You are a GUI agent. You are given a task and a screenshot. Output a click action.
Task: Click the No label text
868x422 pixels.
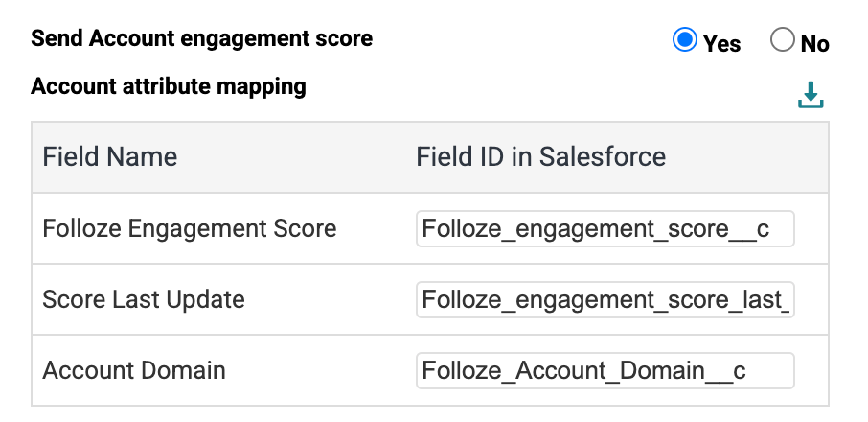click(x=814, y=43)
